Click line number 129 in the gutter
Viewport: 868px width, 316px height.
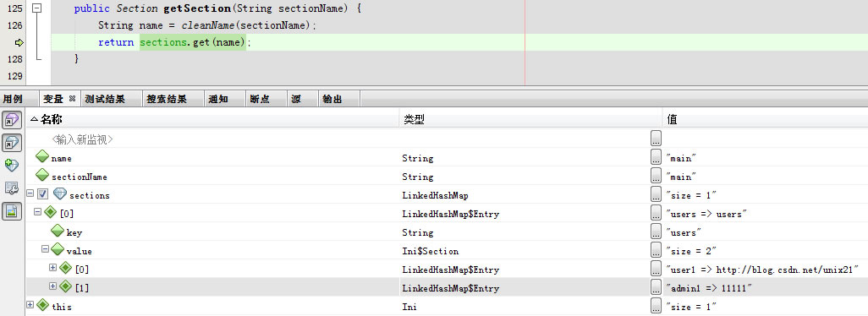pos(15,76)
